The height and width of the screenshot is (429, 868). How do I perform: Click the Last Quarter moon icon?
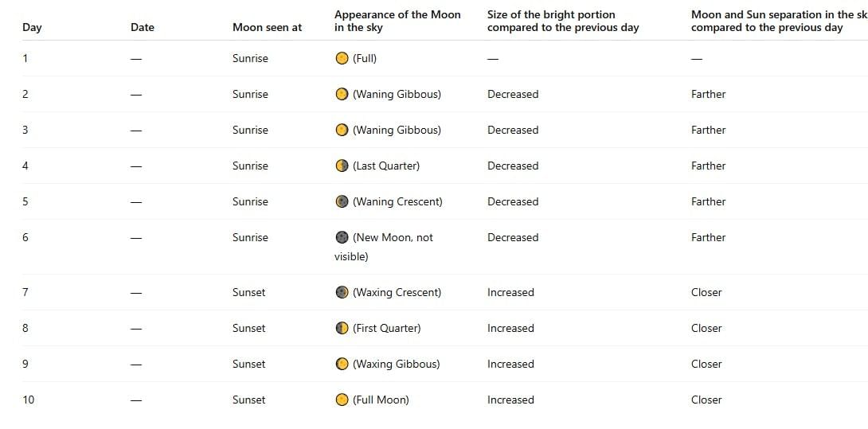coord(342,166)
